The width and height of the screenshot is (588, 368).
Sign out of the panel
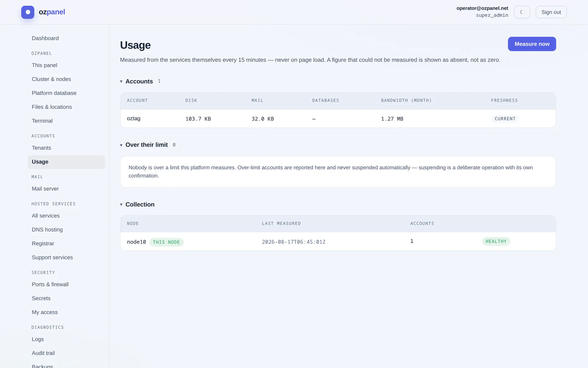click(x=551, y=12)
